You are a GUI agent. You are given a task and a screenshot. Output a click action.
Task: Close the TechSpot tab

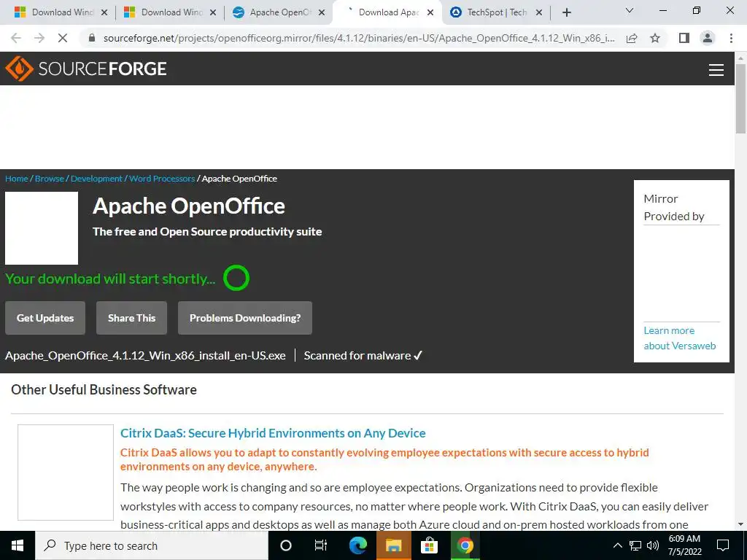(539, 13)
